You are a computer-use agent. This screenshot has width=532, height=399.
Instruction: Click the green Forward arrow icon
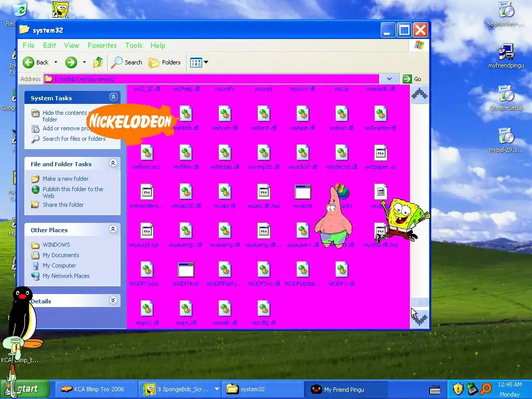point(71,62)
